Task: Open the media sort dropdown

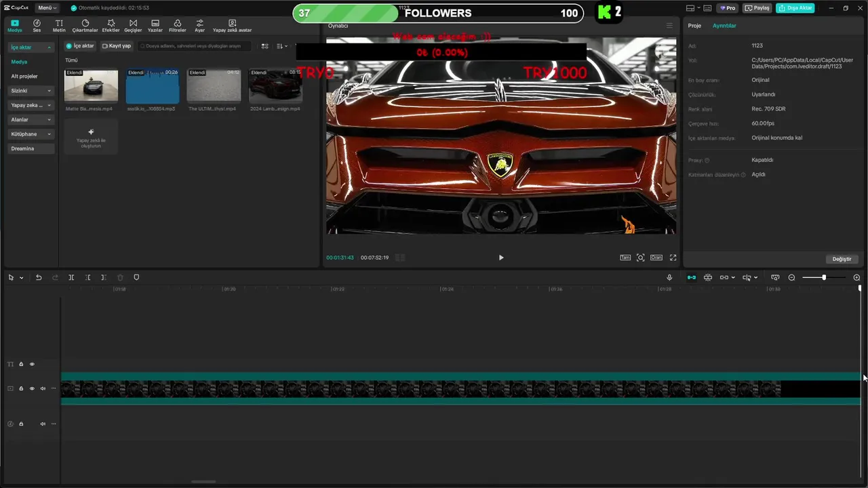Action: click(282, 46)
